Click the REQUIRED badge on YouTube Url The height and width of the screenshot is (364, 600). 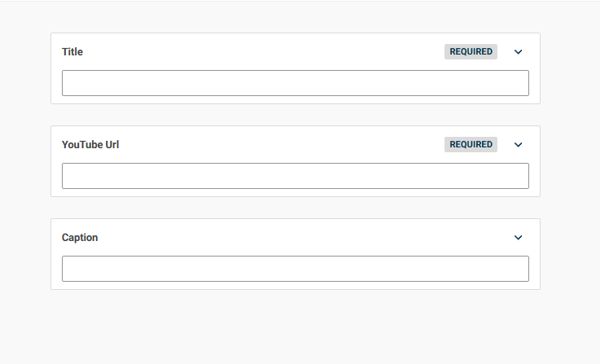tap(471, 145)
